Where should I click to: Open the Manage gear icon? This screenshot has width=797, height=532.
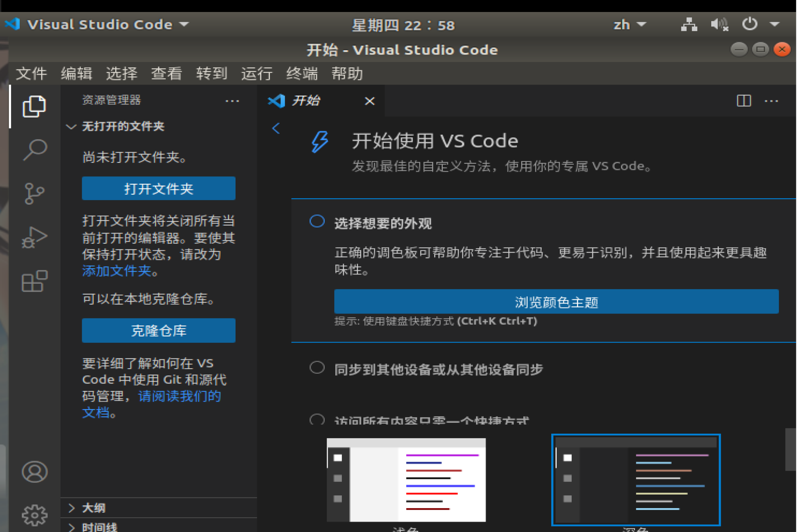point(34,515)
